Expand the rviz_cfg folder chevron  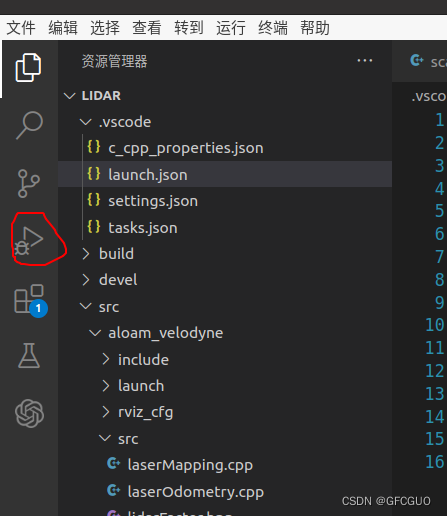click(106, 412)
